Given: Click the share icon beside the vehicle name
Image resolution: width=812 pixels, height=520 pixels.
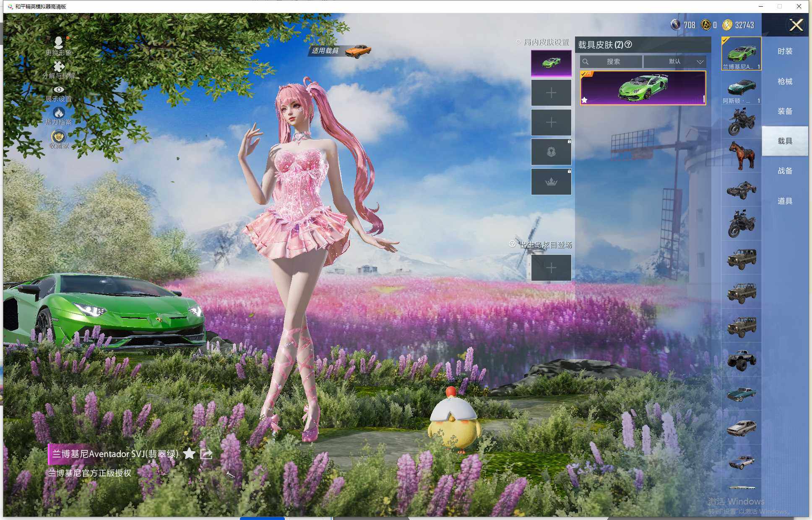Looking at the screenshot, I should click(x=206, y=454).
